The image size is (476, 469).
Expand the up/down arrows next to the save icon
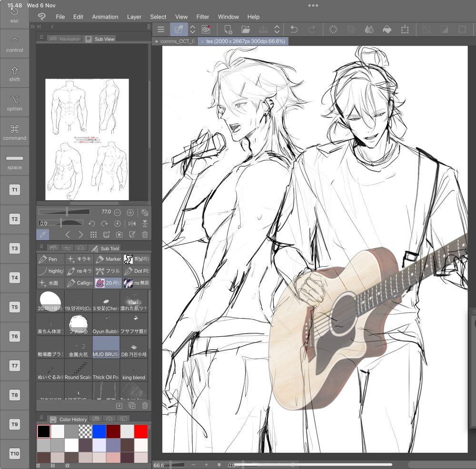277,29
